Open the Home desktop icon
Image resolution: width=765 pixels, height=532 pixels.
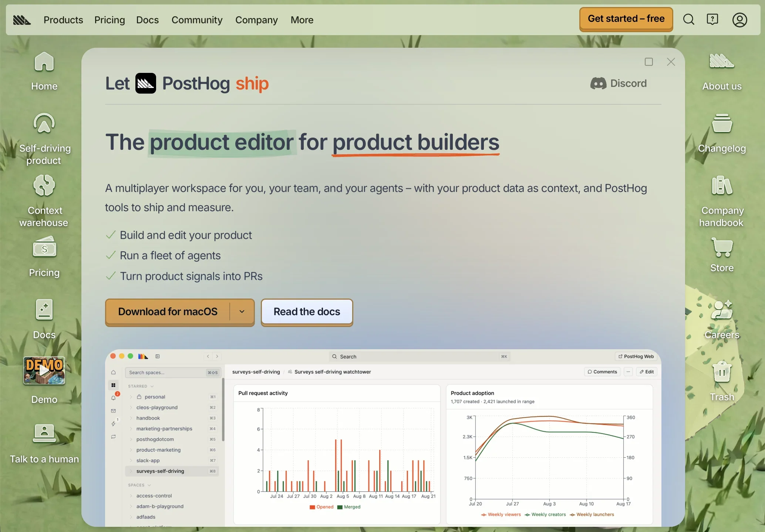tap(44, 71)
